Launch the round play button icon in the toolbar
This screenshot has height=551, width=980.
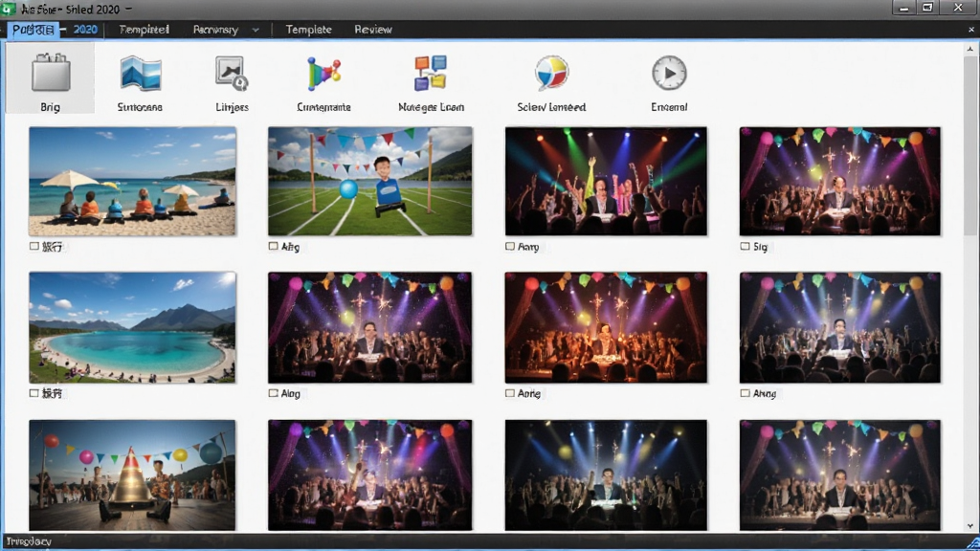click(669, 73)
